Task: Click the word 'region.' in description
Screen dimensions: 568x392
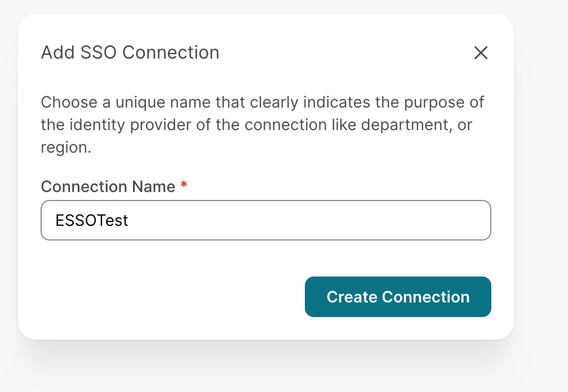Action: click(65, 148)
